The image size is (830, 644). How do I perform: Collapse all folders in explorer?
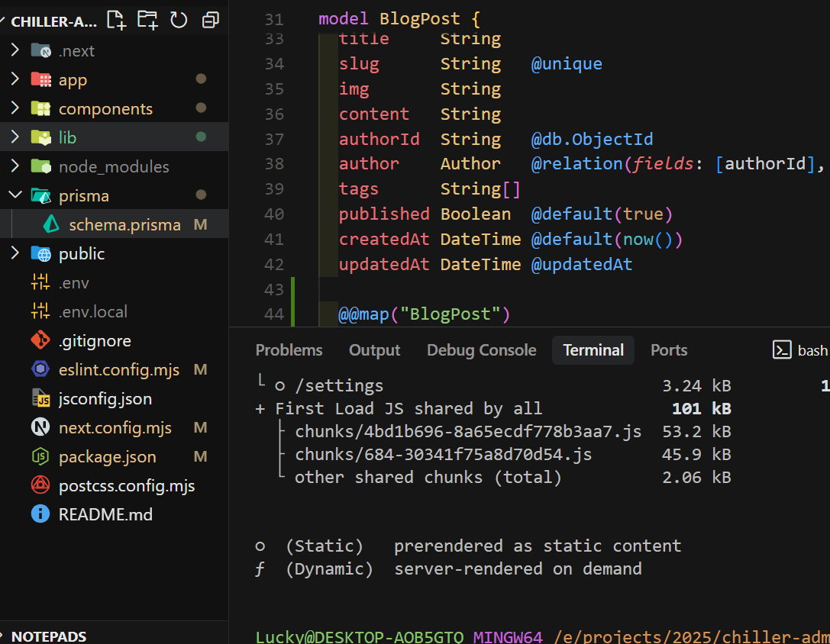210,21
